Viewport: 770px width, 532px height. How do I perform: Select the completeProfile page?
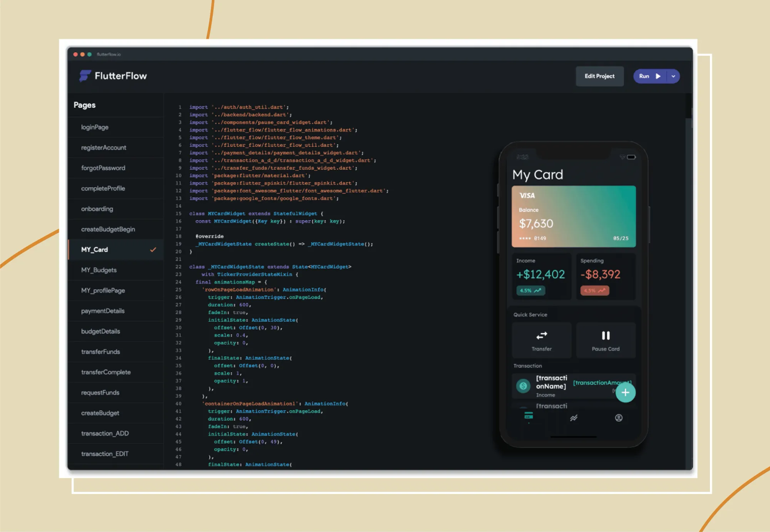tap(115, 188)
